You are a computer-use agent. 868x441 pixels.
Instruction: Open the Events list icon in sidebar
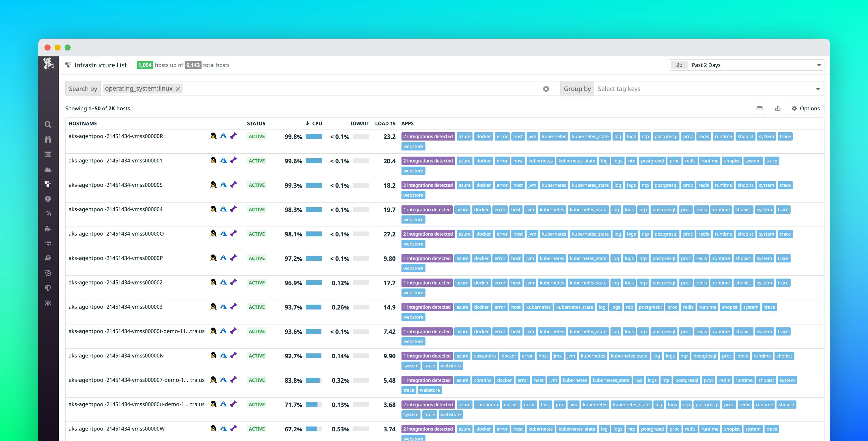click(48, 154)
